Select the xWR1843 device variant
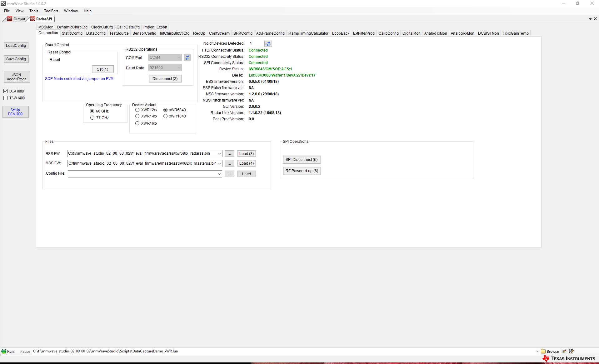This screenshot has height=364, width=599. coord(165,116)
